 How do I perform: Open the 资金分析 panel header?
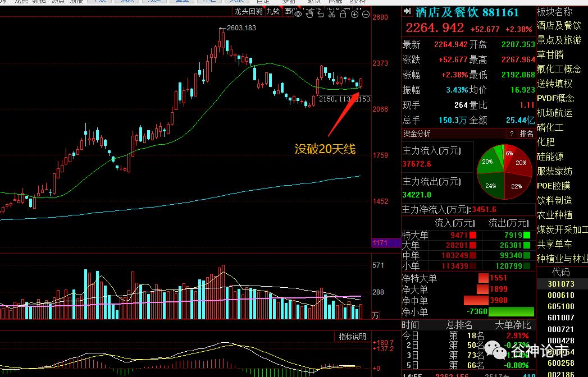click(417, 134)
